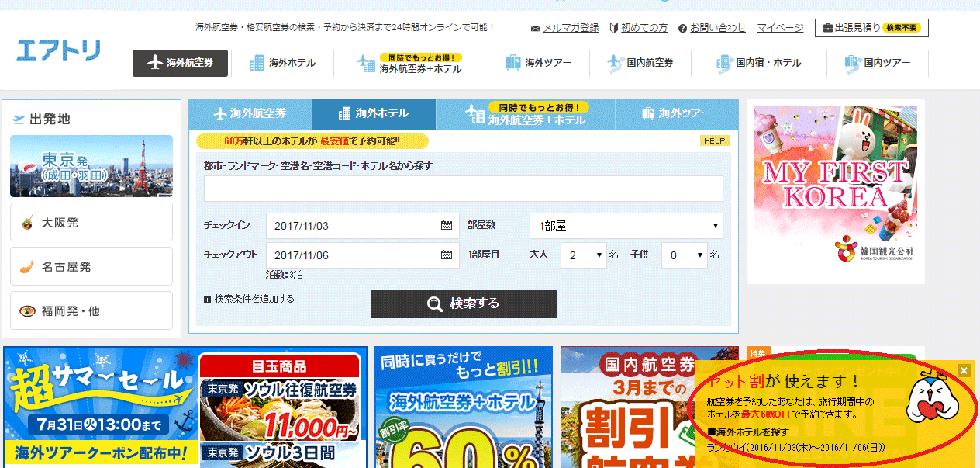980x468 pixels.
Task: Open the チェックイン calendar icon
Action: [x=446, y=226]
